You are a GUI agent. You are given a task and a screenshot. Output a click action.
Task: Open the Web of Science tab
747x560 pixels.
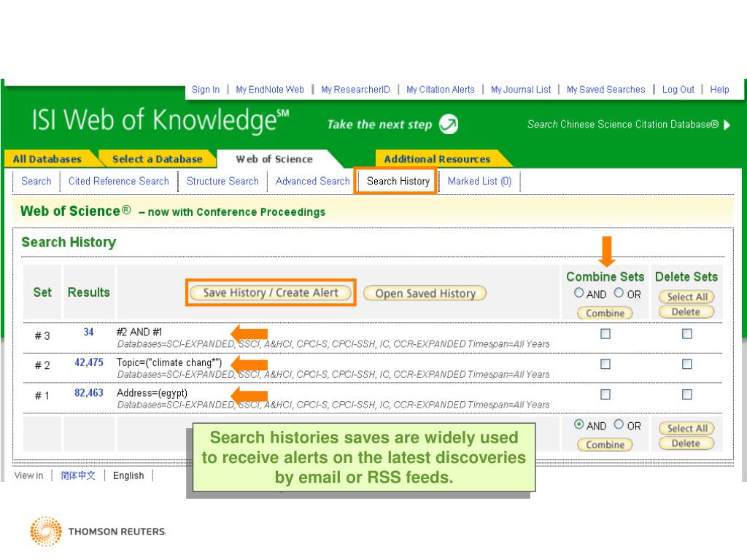(x=274, y=159)
